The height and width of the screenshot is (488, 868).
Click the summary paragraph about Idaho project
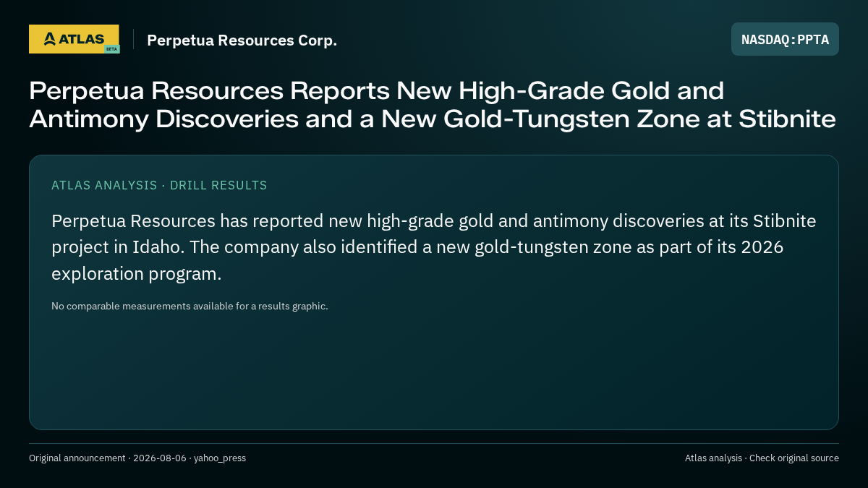pyautogui.click(x=433, y=247)
